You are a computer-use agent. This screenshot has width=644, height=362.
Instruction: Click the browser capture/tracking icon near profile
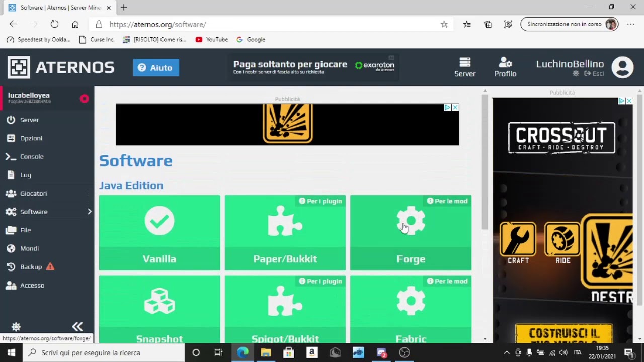(x=508, y=24)
